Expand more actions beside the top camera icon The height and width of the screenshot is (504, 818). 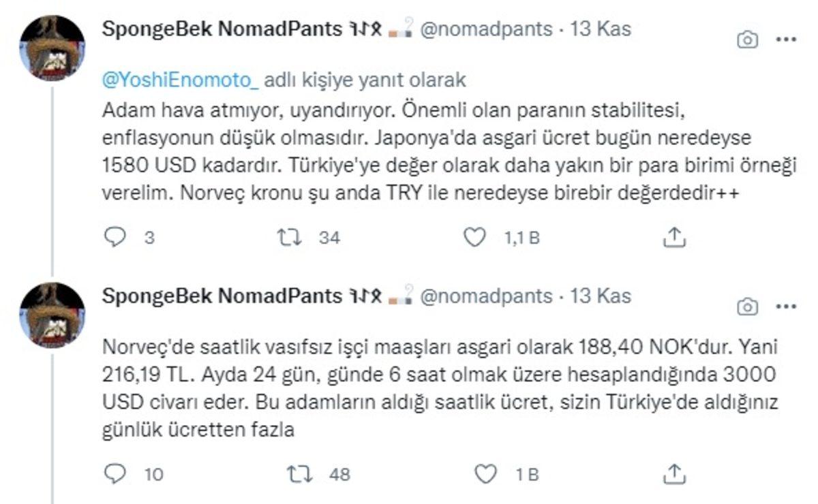point(785,40)
